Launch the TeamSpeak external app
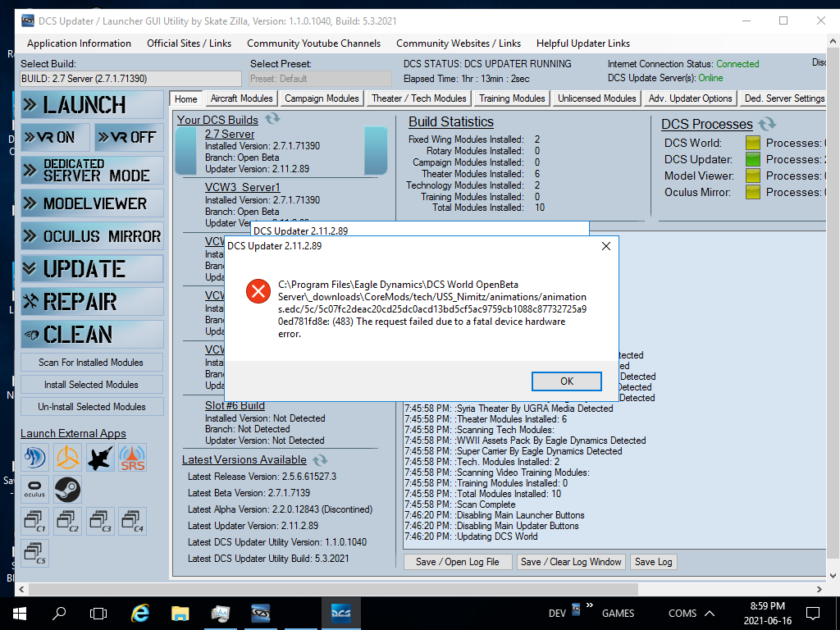Image resolution: width=840 pixels, height=630 pixels. pyautogui.click(x=34, y=458)
